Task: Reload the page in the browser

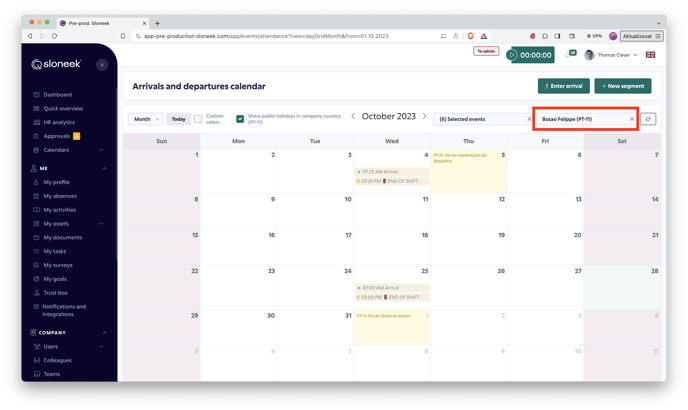Action: point(54,36)
